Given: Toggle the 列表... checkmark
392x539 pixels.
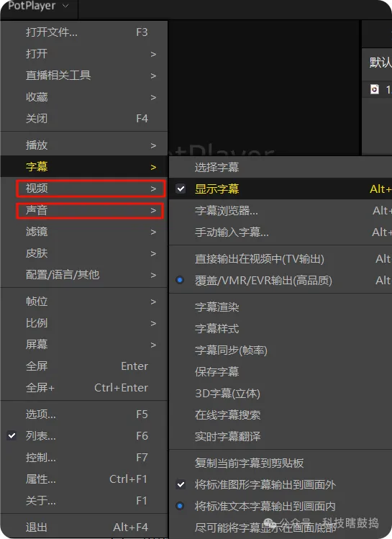Looking at the screenshot, I should pos(12,436).
